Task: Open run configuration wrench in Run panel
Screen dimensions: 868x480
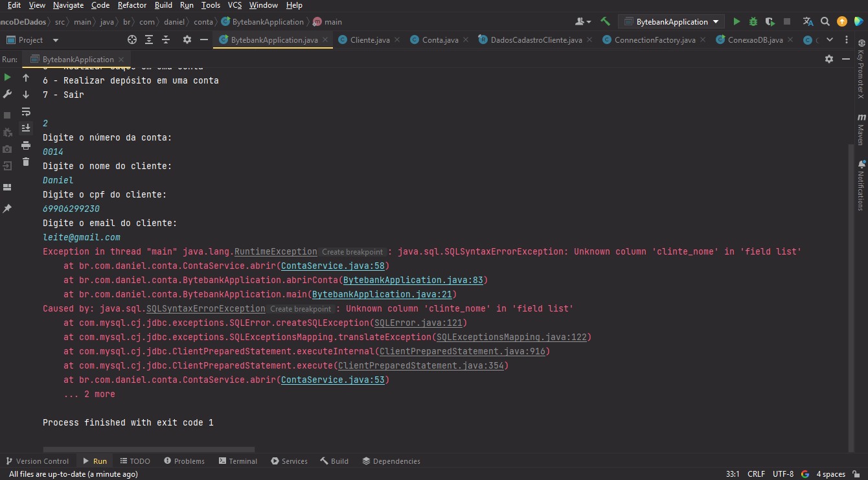Action: [x=7, y=95]
